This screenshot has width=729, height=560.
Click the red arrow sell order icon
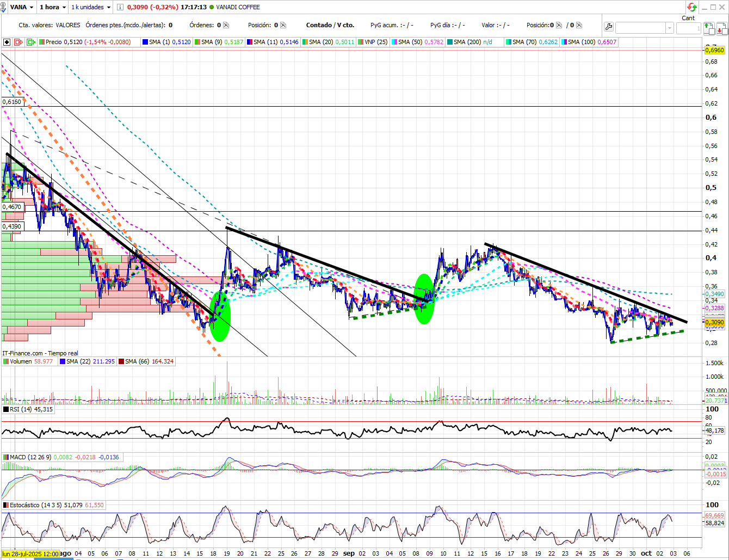coord(721,28)
